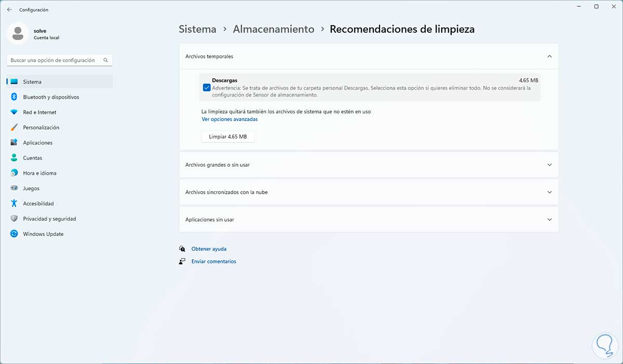The width and height of the screenshot is (623, 364).
Task: Click the search magnifier icon
Action: click(x=106, y=60)
